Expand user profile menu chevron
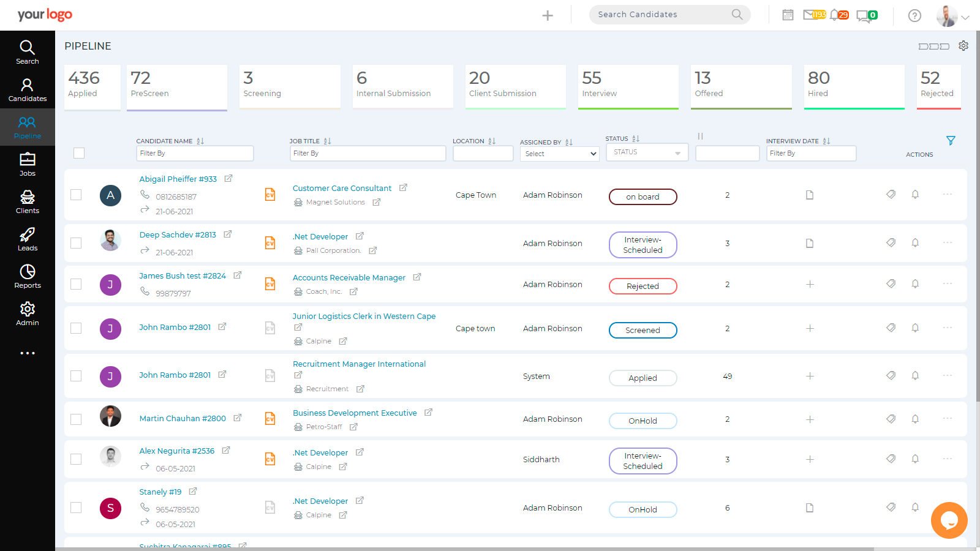Image resolution: width=980 pixels, height=551 pixels. (965, 17)
